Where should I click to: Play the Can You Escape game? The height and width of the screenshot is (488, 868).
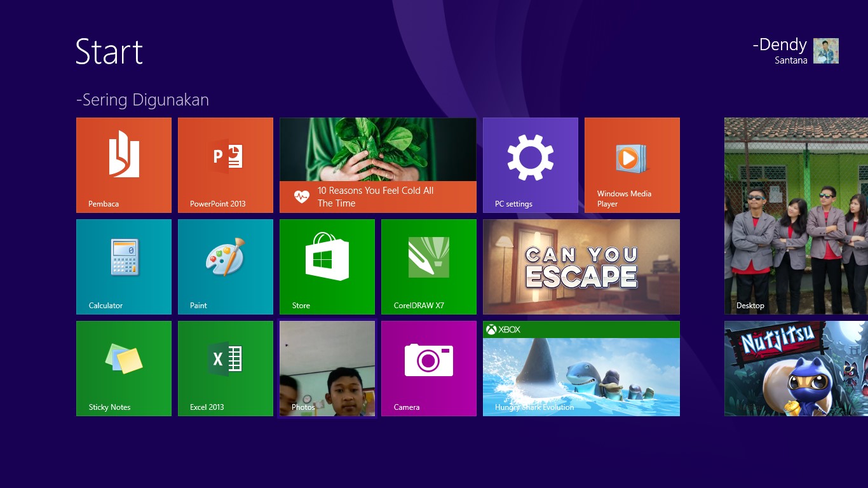pyautogui.click(x=581, y=266)
